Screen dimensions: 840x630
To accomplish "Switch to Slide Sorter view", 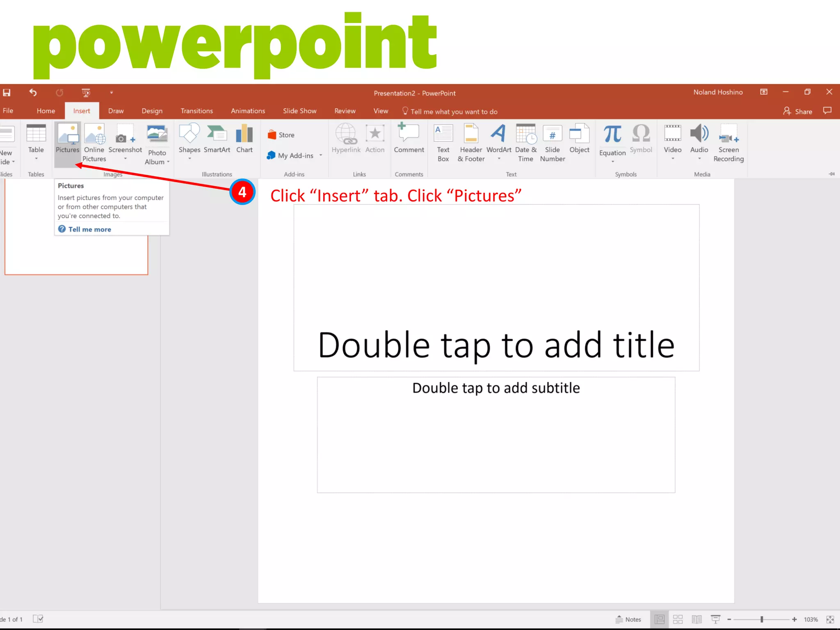I will 678,619.
